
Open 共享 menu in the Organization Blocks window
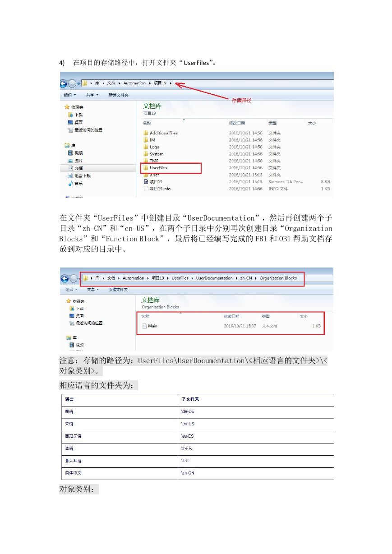(93, 290)
